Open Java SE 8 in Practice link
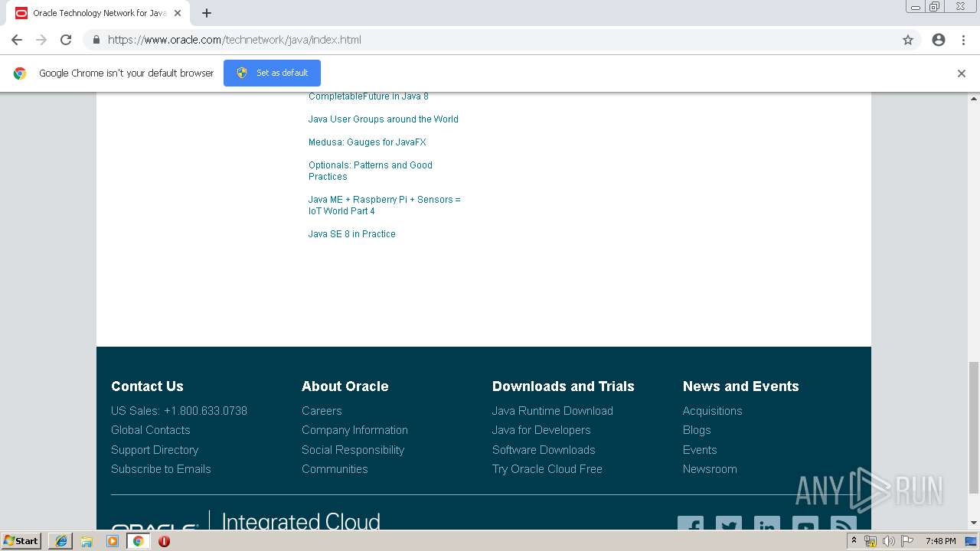980x551 pixels. [352, 234]
